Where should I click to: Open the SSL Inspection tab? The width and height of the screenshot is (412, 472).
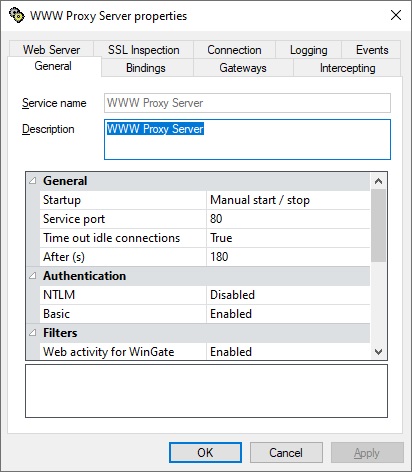coord(144,50)
